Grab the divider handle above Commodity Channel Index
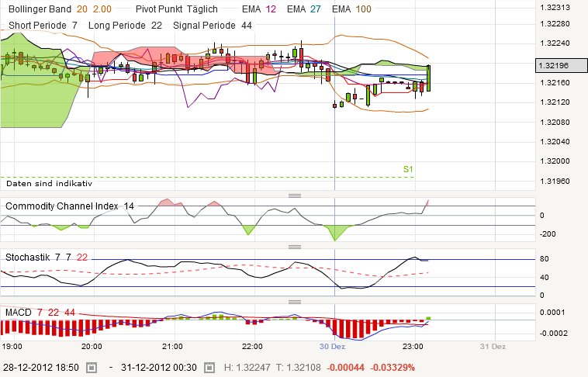The width and height of the screenshot is (588, 377). [x=294, y=195]
